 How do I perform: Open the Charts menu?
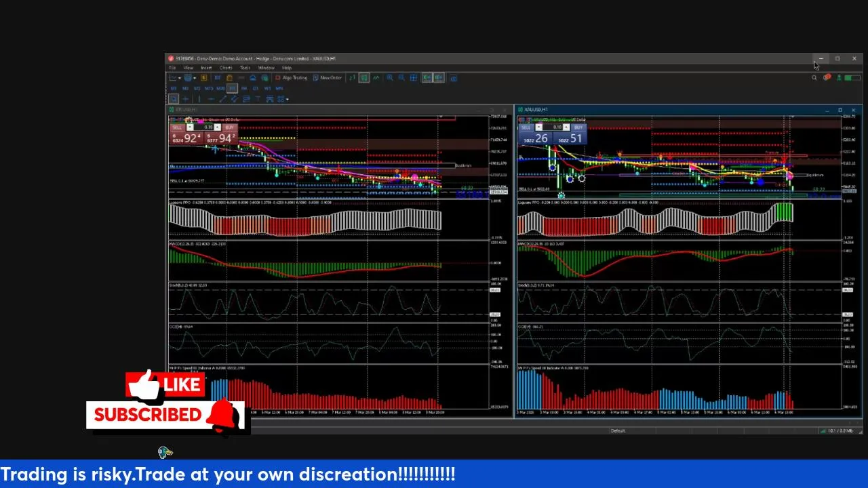[x=226, y=68]
